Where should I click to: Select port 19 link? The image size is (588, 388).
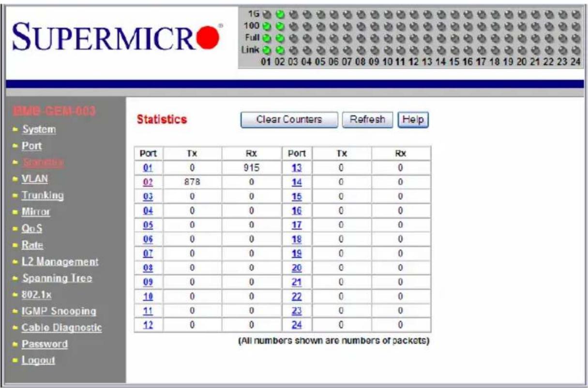(x=297, y=253)
